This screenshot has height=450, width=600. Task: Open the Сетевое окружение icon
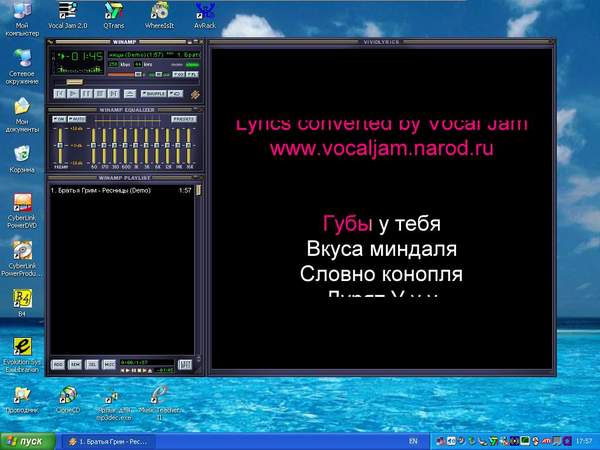(x=22, y=67)
